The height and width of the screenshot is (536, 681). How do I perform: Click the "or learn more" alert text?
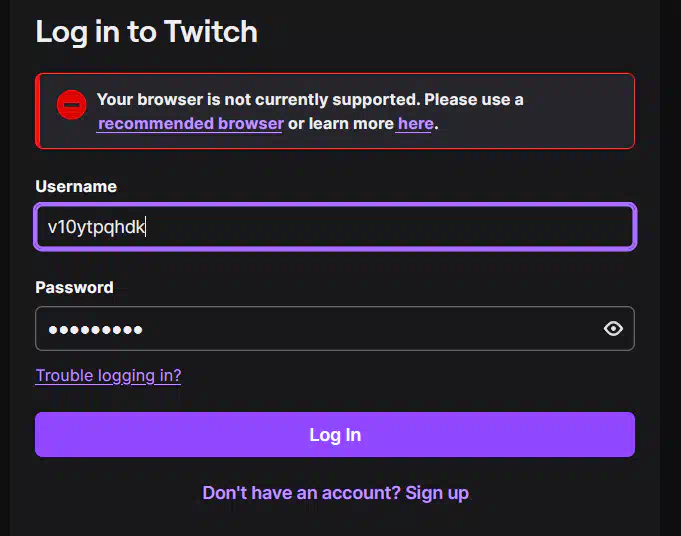[340, 124]
